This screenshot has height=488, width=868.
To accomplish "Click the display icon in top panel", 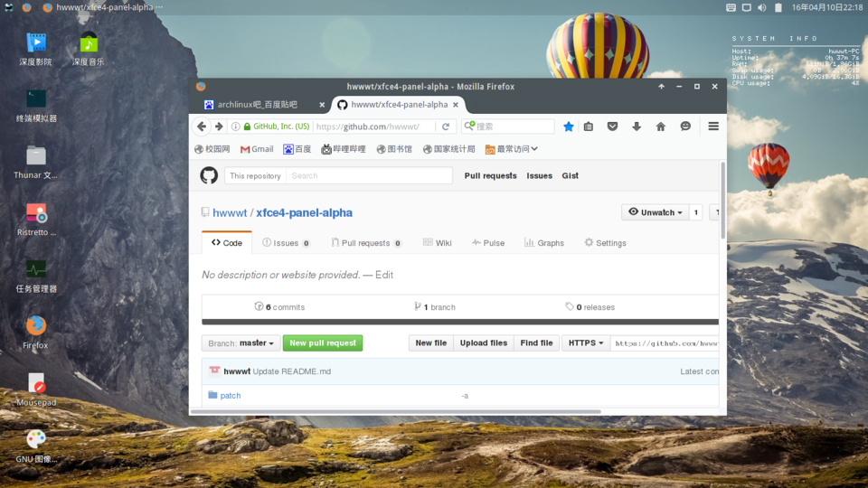I will click(746, 7).
